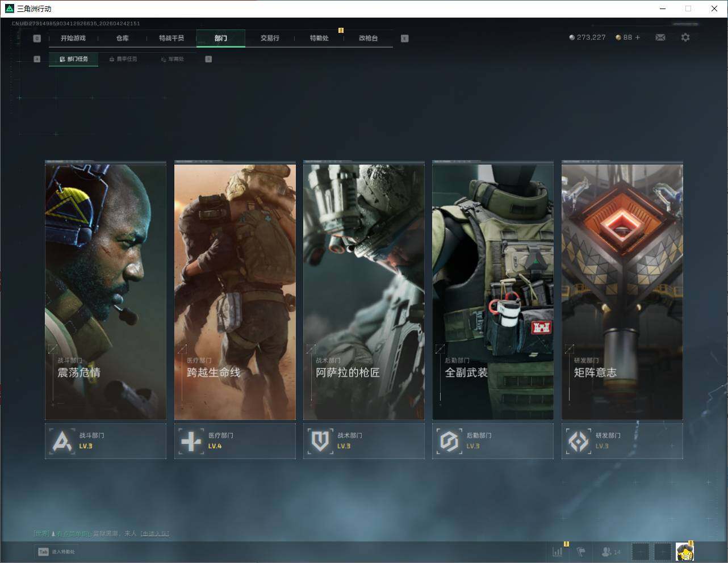Select the middle sub-tab after 部门任务
Screen dimensions: 728x563
click(123, 59)
